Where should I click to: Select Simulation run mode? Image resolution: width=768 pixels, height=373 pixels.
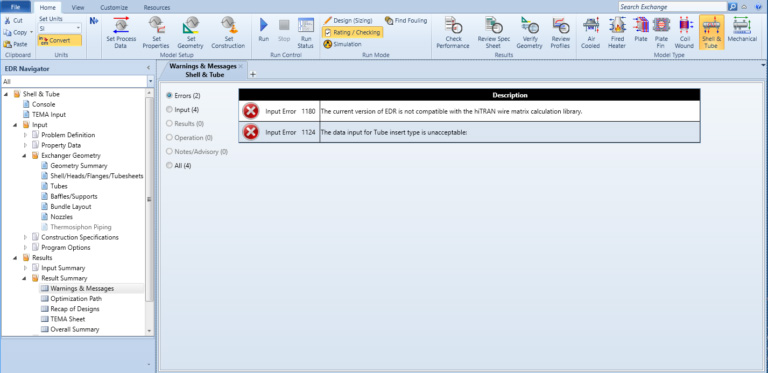(342, 44)
